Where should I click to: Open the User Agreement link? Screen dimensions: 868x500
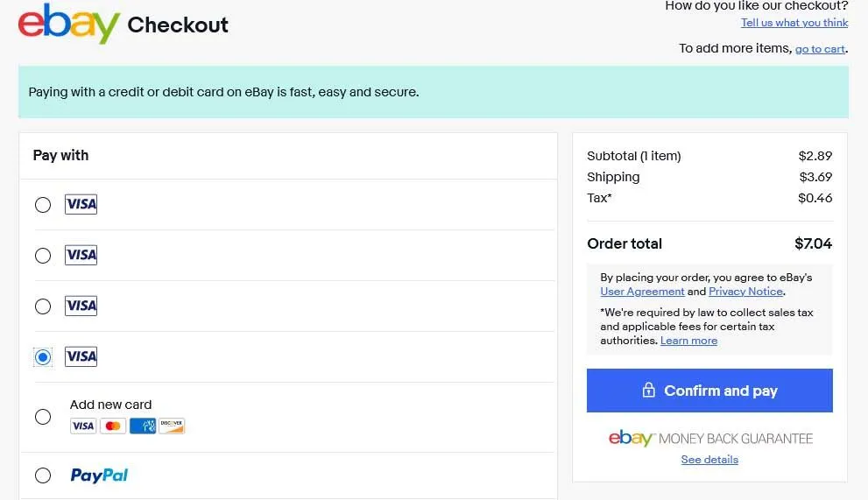pyautogui.click(x=642, y=292)
